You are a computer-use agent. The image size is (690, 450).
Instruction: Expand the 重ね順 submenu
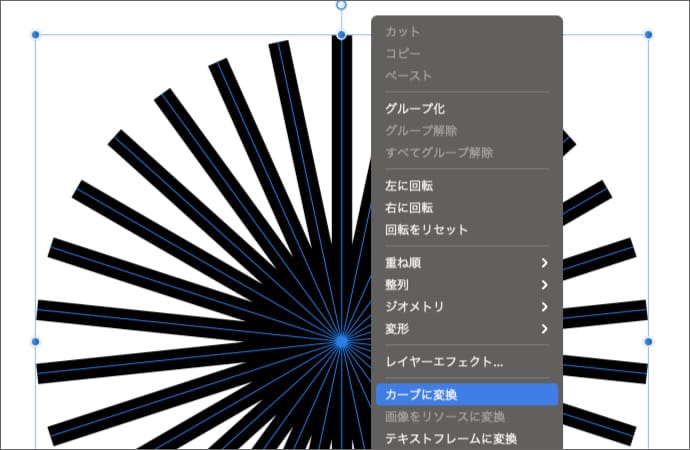click(465, 263)
